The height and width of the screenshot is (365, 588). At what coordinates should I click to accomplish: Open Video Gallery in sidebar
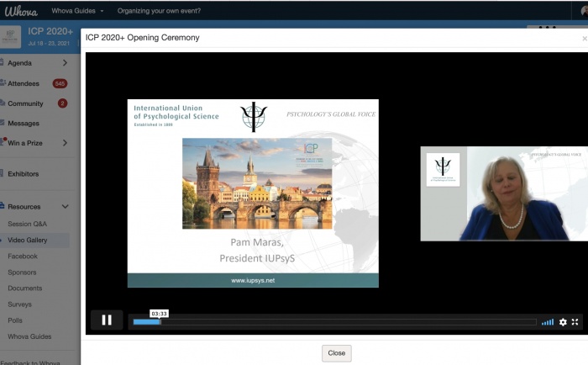28,241
